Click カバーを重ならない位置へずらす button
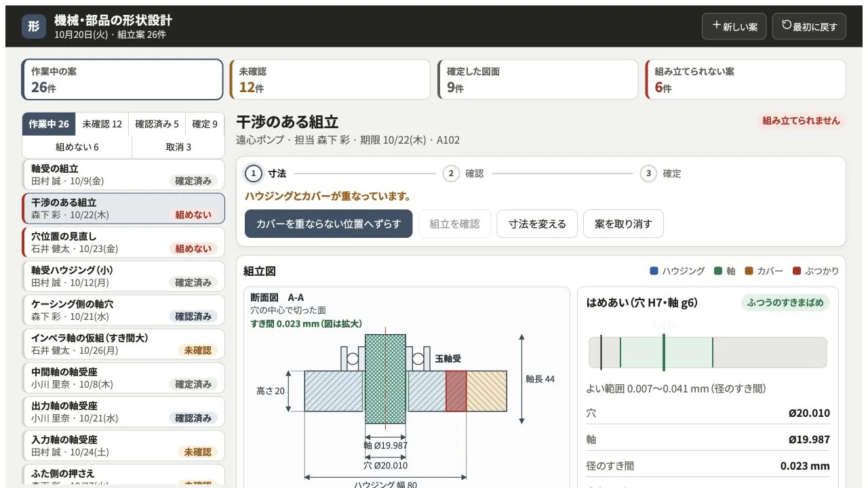 pyautogui.click(x=329, y=224)
